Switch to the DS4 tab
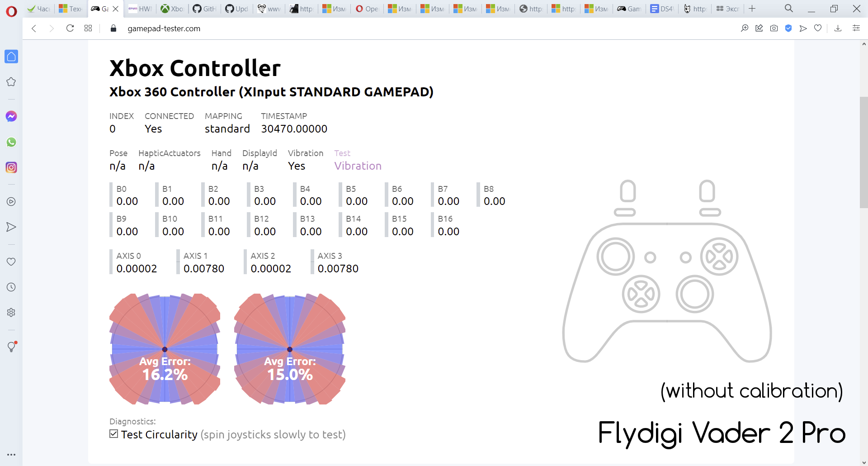This screenshot has height=466, width=868. pyautogui.click(x=662, y=9)
